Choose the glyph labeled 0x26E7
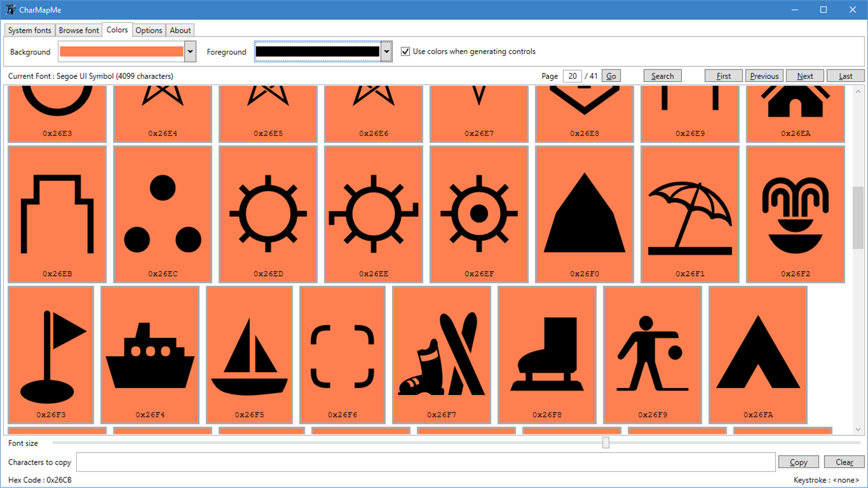Viewport: 868px width, 488px height. point(479,113)
